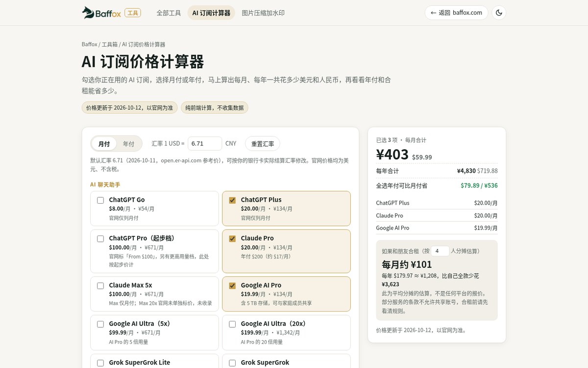Check the Grok SuperGrok Lite checkbox
This screenshot has width=588, height=368.
point(100,363)
